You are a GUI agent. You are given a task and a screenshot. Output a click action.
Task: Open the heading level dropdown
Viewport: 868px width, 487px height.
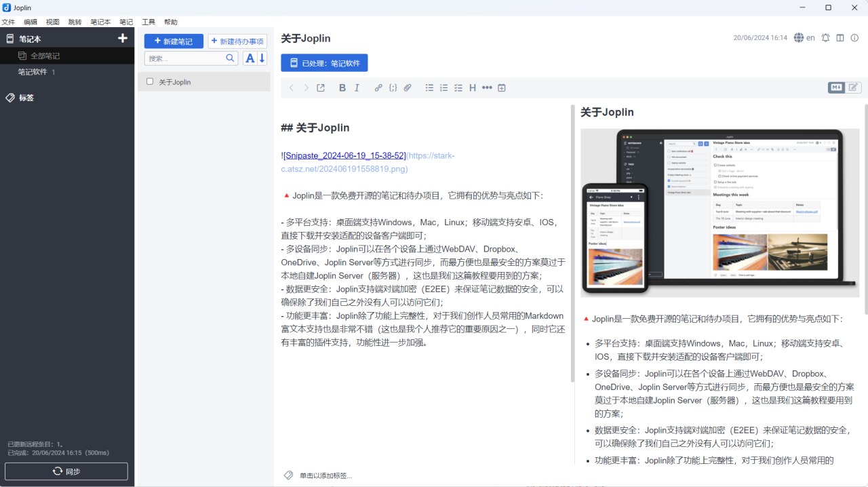point(472,87)
